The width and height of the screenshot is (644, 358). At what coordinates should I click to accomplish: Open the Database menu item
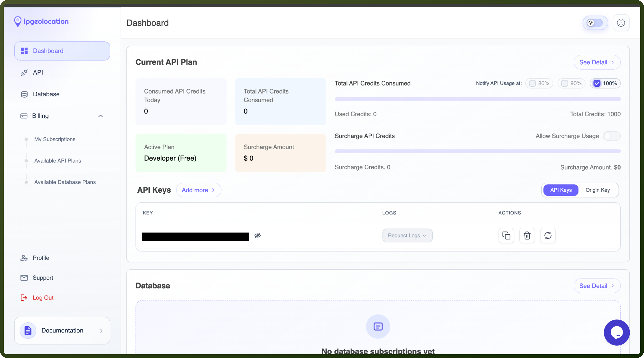coord(62,94)
